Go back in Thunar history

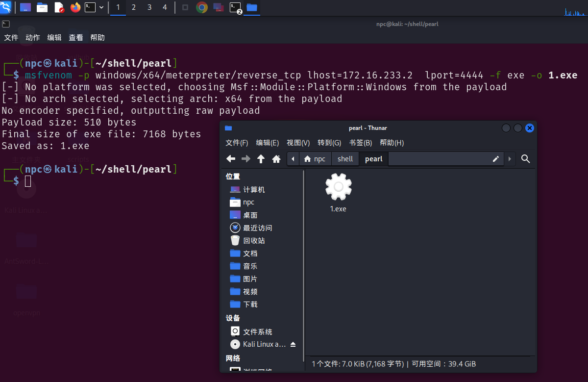(x=231, y=159)
